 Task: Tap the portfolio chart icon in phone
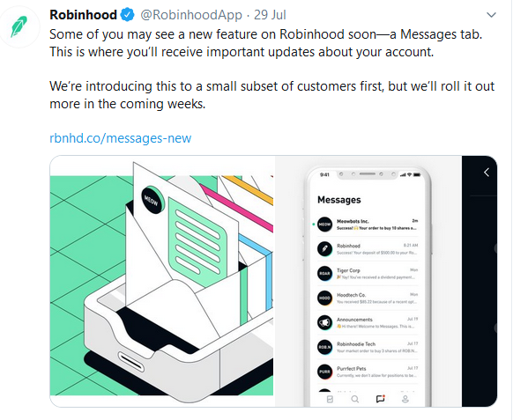click(330, 399)
